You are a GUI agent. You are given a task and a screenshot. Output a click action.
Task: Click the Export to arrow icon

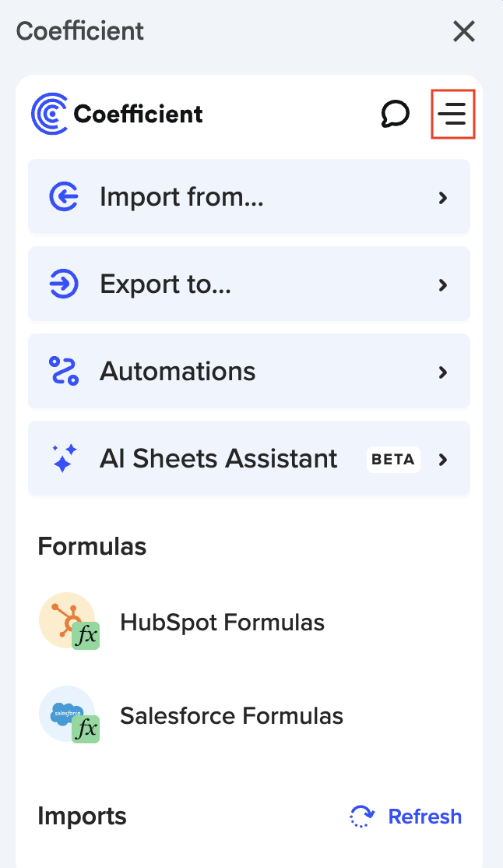tap(64, 284)
